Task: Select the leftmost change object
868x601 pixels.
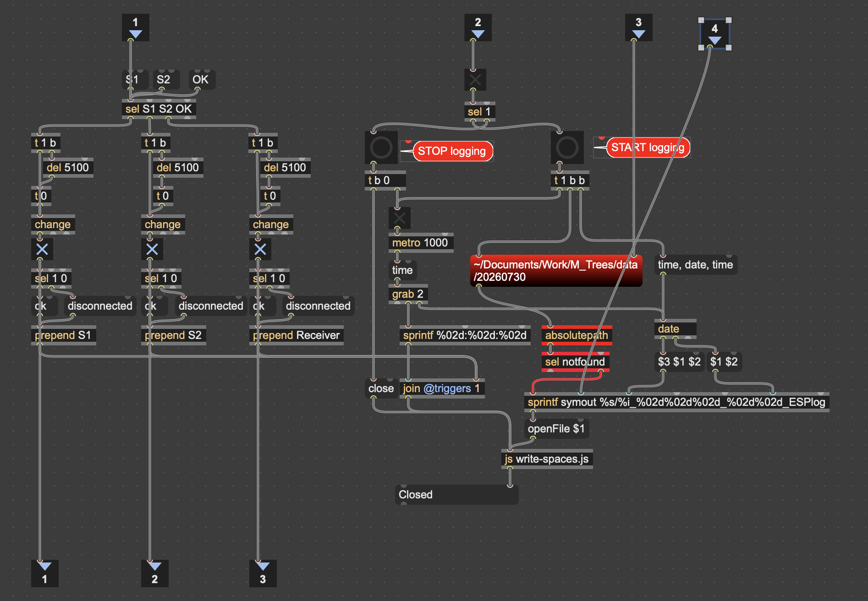Action: pos(53,224)
